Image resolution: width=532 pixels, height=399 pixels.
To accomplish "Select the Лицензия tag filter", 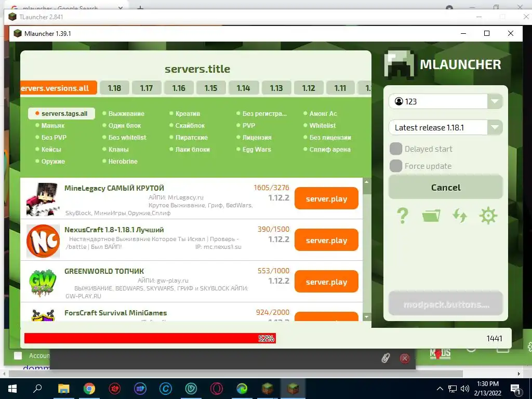I will click(x=254, y=137).
